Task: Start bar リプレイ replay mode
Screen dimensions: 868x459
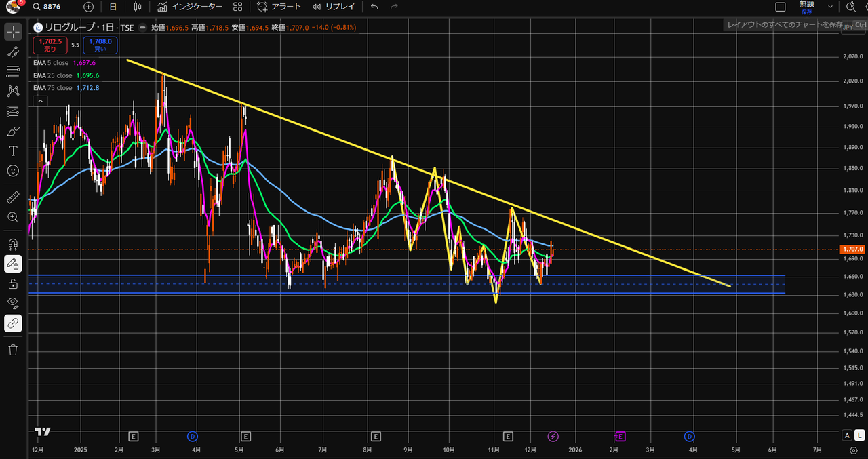Action: tap(334, 7)
